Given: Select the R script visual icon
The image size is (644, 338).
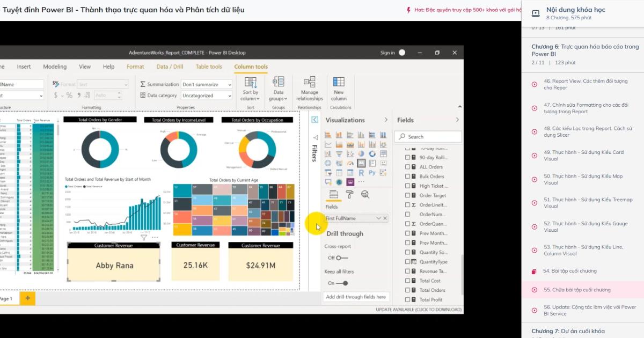Looking at the screenshot, I should (x=361, y=173).
